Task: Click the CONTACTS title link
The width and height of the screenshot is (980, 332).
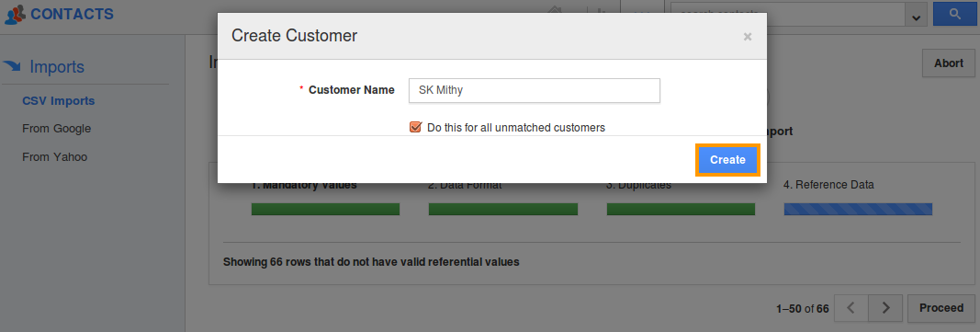Action: 72,14
